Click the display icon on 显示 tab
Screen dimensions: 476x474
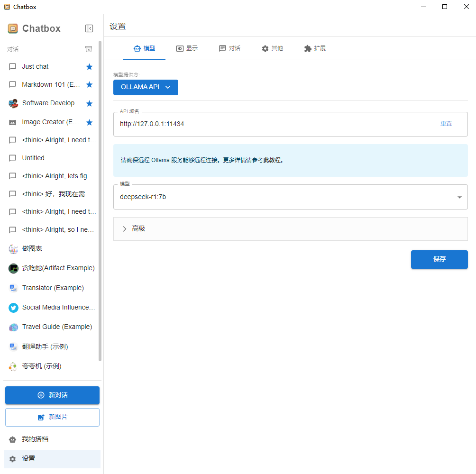(x=180, y=48)
